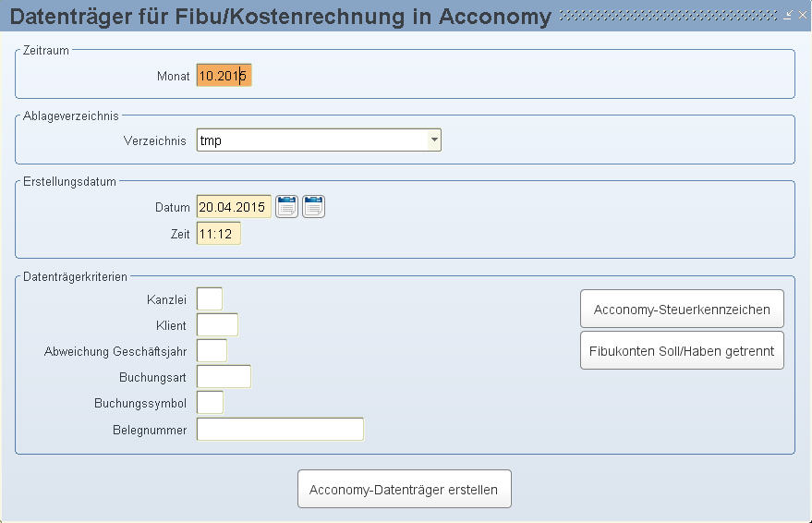This screenshot has width=812, height=523.
Task: Focus the Monat field showing 10.2015
Action: click(224, 76)
